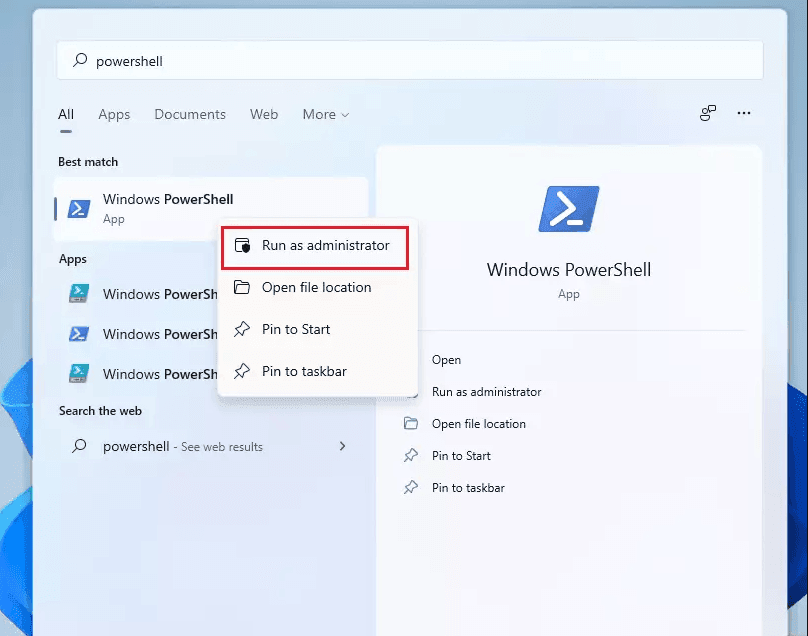The image size is (808, 636).
Task: Switch to the Web tab
Action: pos(264,114)
